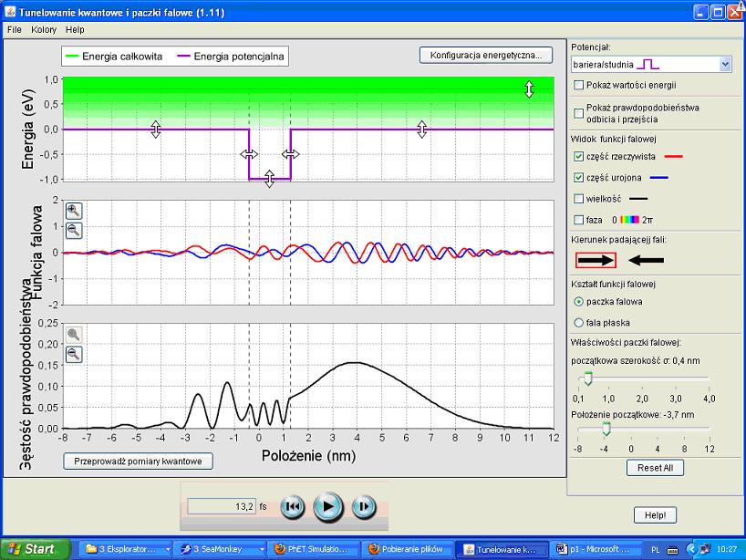Click the well left edge horizontal arrow

point(249,153)
